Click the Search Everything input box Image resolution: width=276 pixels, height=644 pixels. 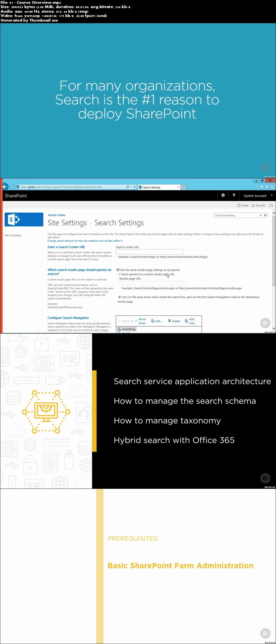click(x=236, y=215)
